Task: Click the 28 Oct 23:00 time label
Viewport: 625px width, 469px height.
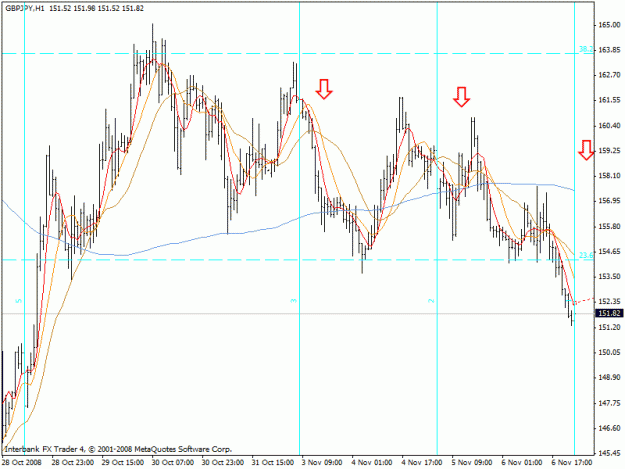Action: 73,463
